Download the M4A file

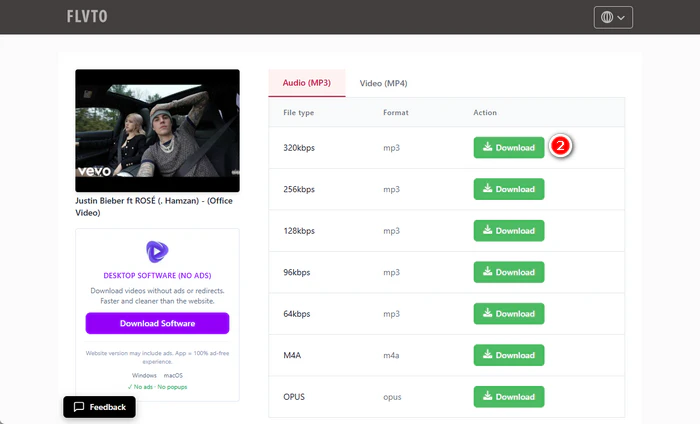click(509, 355)
